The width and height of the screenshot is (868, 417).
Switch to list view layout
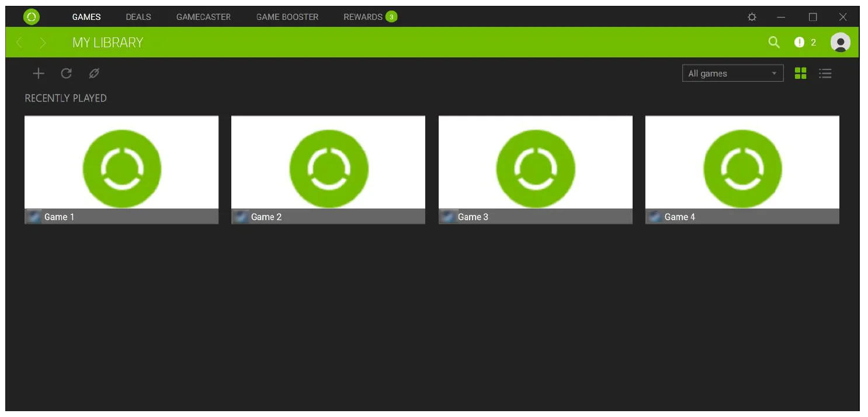pyautogui.click(x=825, y=73)
